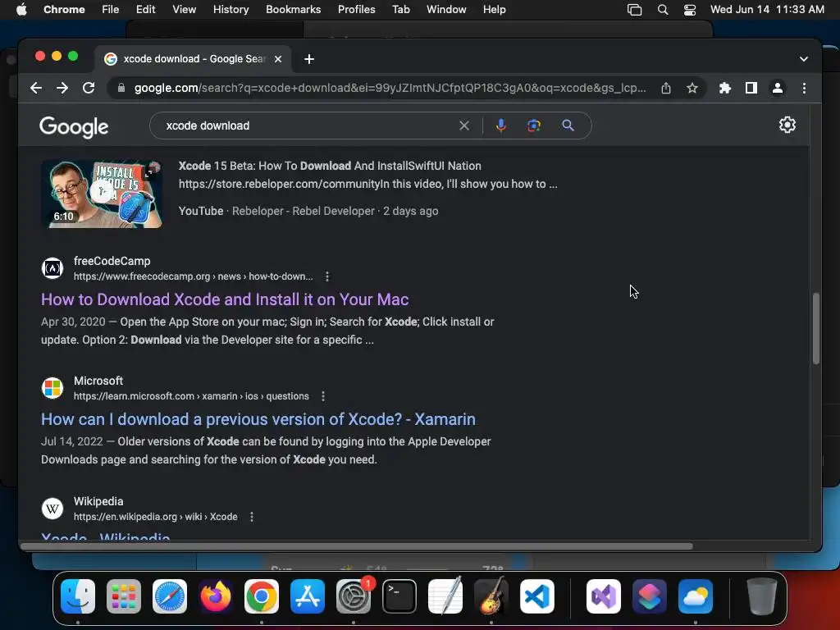Open the Edit menu
Screen dimensions: 840x630
146,10
